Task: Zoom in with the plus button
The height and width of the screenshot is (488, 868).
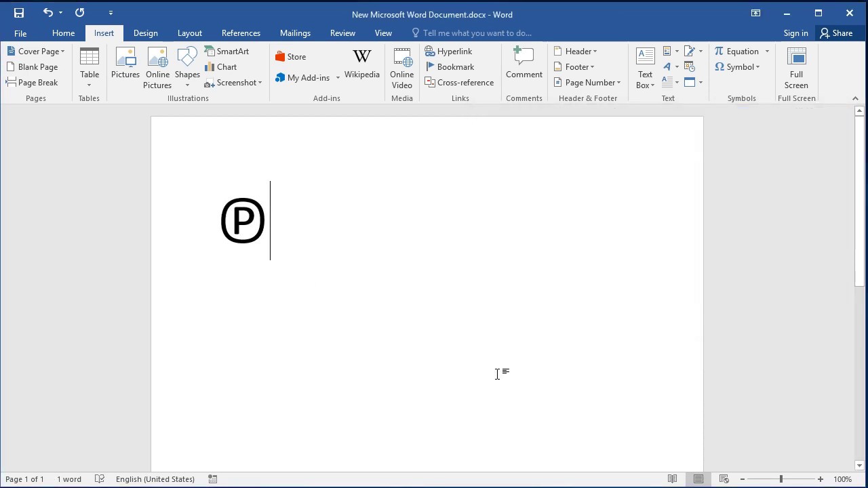Action: [x=820, y=479]
